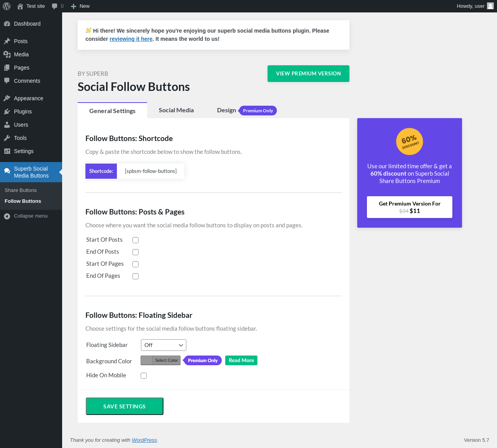This screenshot has height=448, width=497.
Task: Click the Collapse menu label
Action: coord(31,216)
